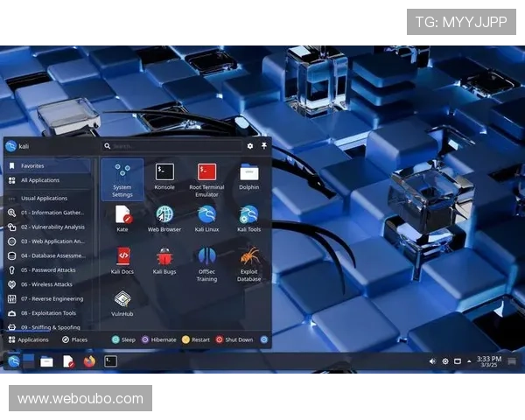Open the VulnHub shortcut
Viewport: 525px width, 420px height.
pos(122,303)
